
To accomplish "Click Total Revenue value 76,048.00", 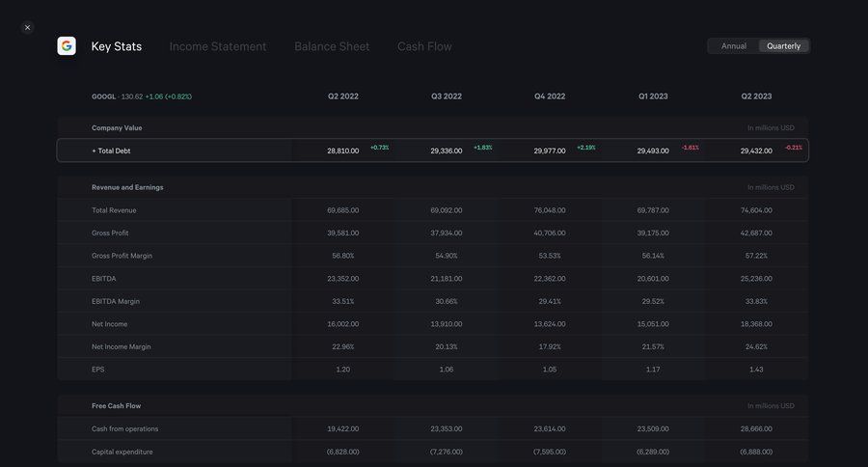I will tap(550, 210).
